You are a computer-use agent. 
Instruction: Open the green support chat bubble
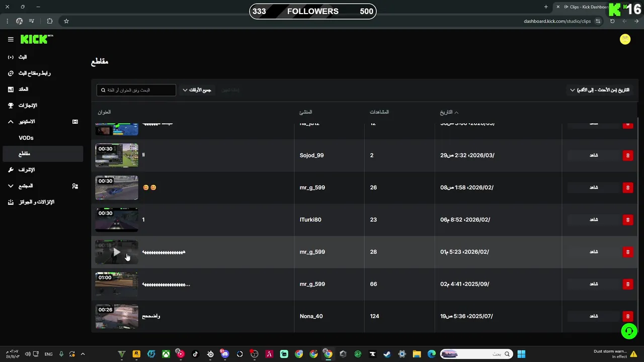pos(629,331)
